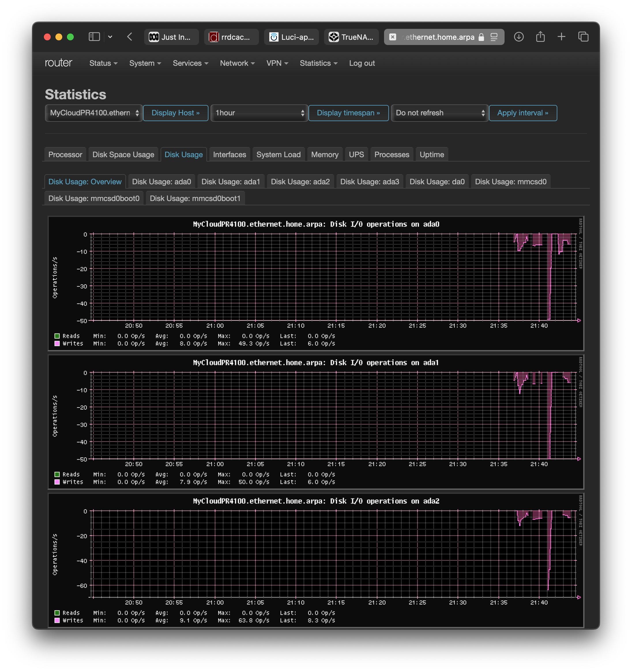Click green Reads swatch in ada0 legend
Image resolution: width=632 pixels, height=672 pixels.
[57, 336]
